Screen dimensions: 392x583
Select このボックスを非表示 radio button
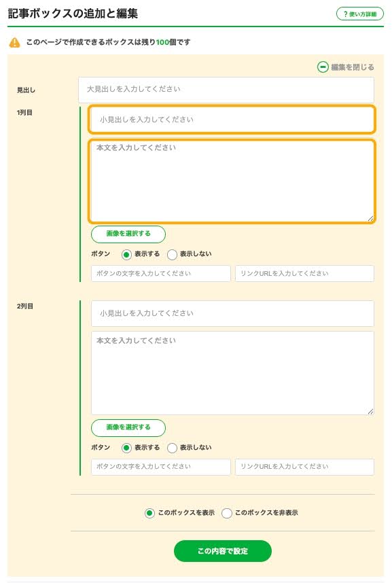(227, 514)
